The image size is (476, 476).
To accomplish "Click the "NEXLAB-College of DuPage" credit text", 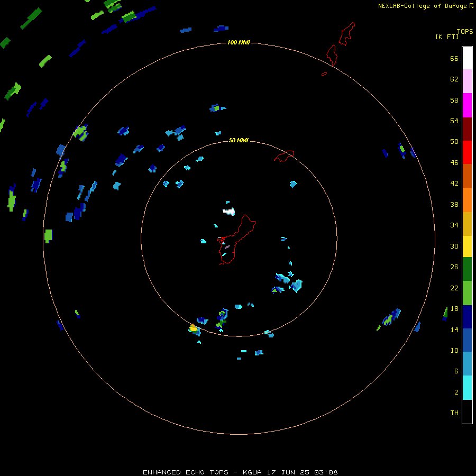I will [x=423, y=6].
